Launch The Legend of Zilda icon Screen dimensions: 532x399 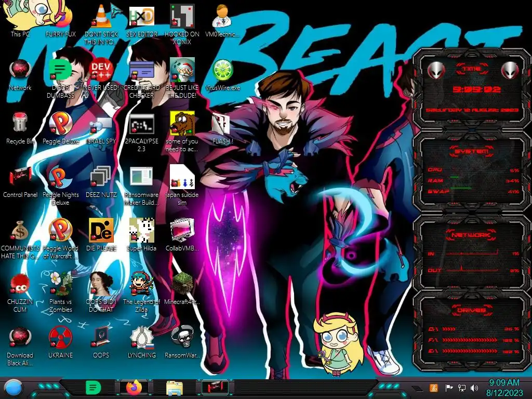pos(141,292)
